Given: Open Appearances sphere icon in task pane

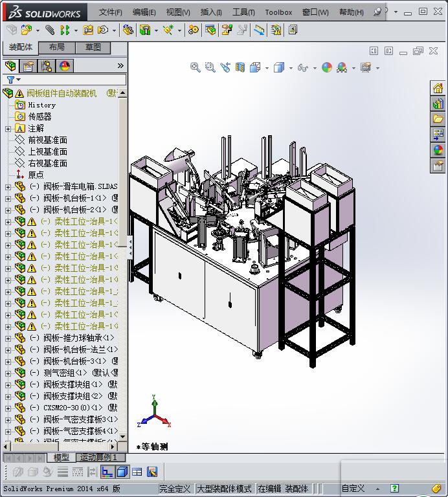Looking at the screenshot, I should click(x=438, y=150).
